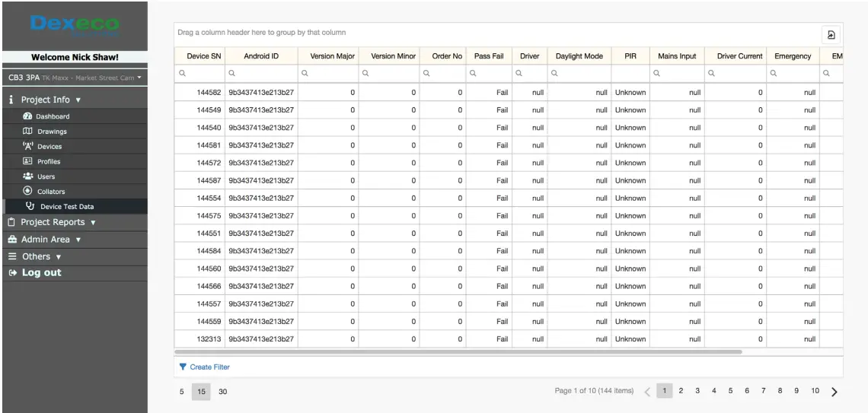Click the Dashboard gauge icon
The image size is (868, 413).
[x=27, y=116]
